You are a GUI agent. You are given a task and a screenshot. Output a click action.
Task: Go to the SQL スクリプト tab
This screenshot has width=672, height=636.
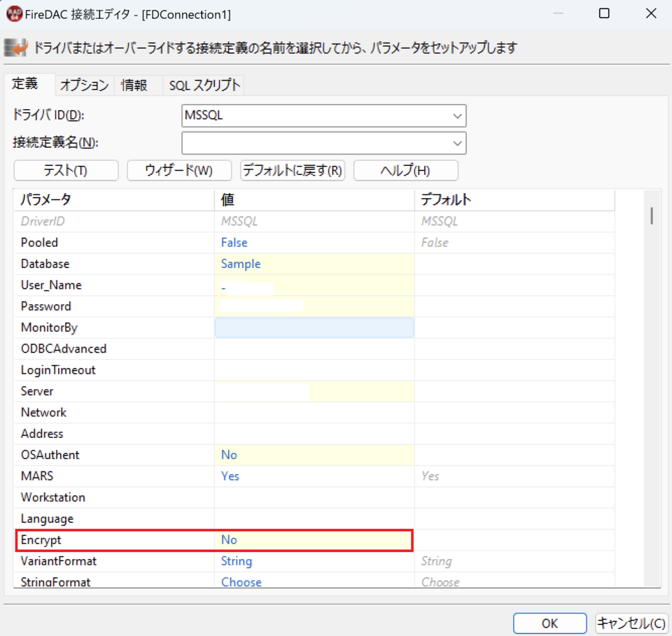point(204,85)
